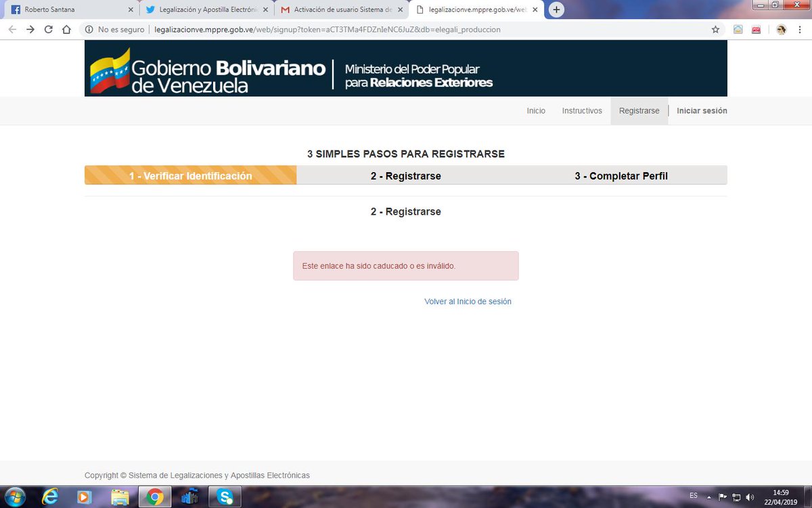
Task: Open the PDF extension icon in toolbar
Action: [756, 30]
